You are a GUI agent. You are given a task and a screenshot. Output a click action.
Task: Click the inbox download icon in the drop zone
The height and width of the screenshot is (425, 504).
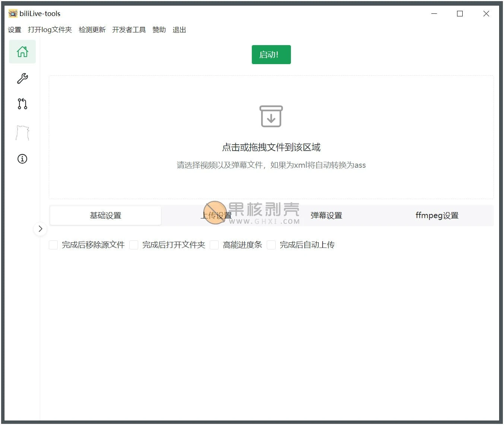click(271, 116)
